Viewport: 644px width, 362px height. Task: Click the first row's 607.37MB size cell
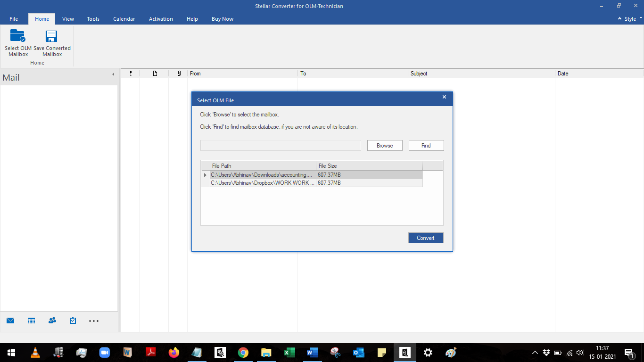point(370,175)
